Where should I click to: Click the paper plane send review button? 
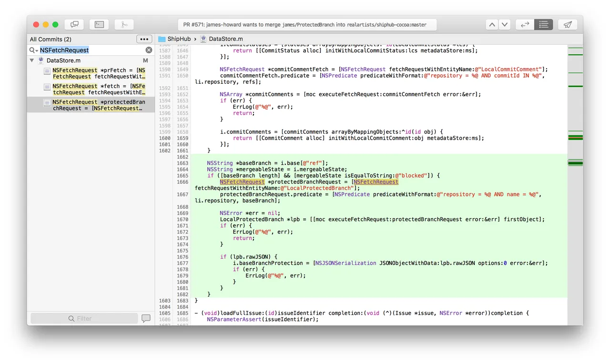[x=568, y=24]
